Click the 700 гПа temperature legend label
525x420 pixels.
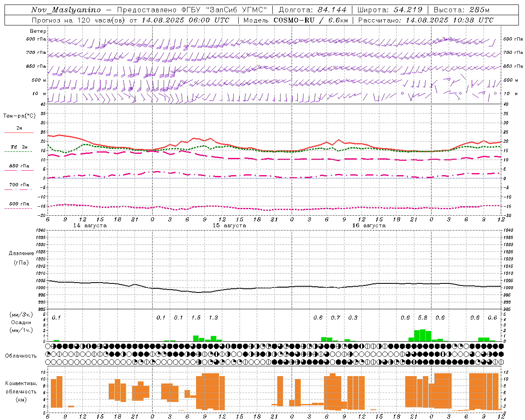click(19, 185)
